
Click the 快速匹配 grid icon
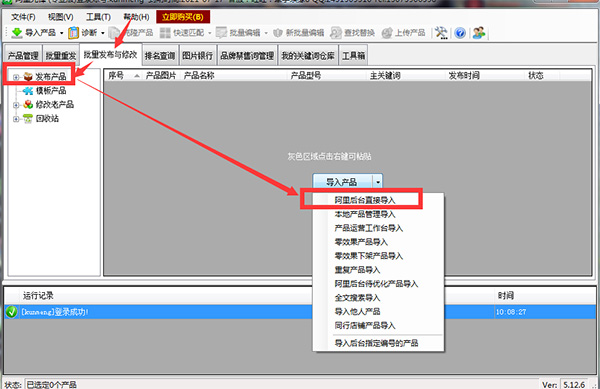coord(165,33)
